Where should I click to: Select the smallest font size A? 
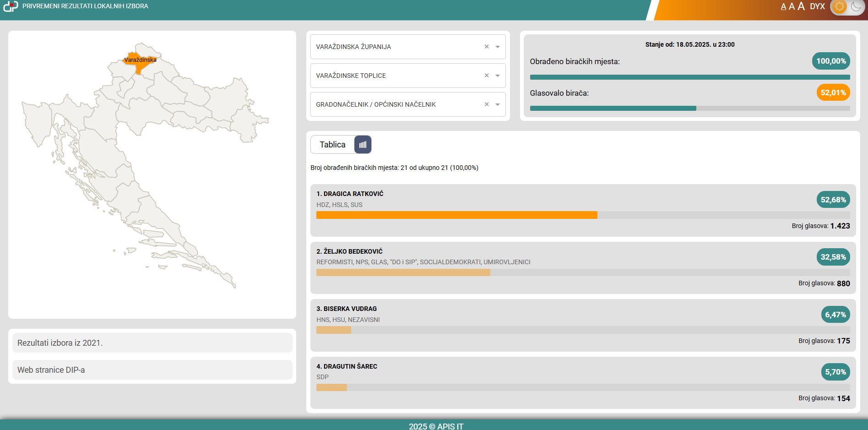(x=783, y=6)
